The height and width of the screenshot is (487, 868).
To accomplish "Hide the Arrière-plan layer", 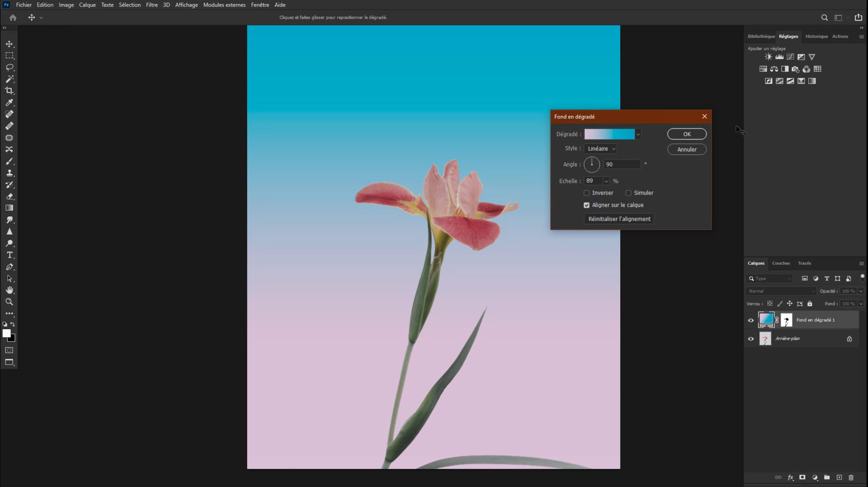I will pos(751,339).
